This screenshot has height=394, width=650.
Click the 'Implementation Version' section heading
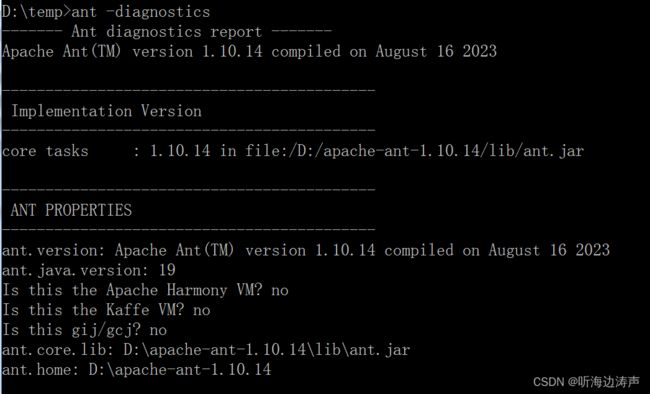click(107, 111)
